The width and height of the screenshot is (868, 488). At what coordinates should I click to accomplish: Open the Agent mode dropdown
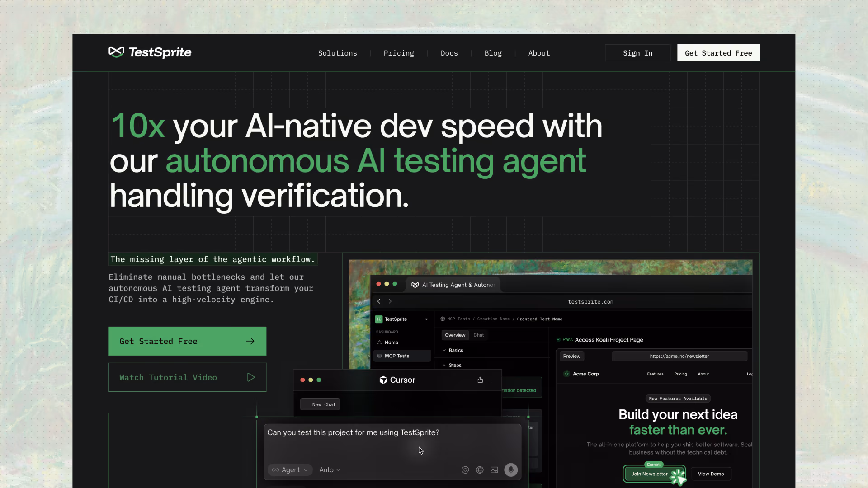pyautogui.click(x=290, y=470)
